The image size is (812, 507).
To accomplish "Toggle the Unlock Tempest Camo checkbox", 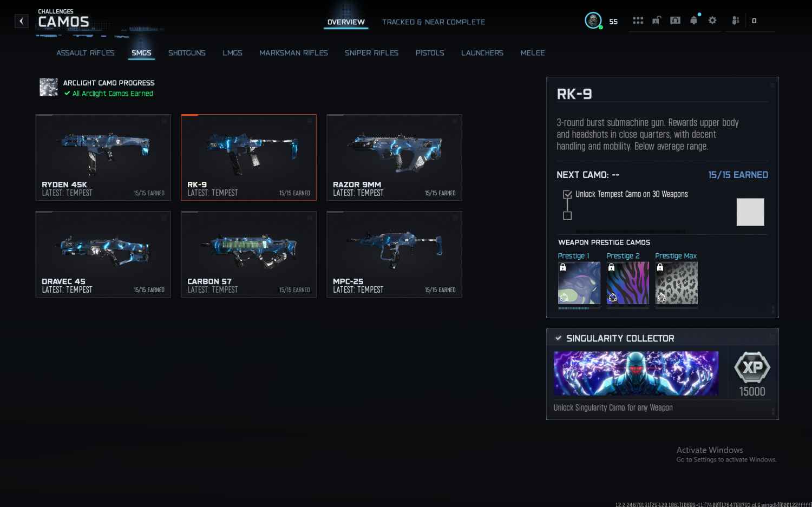I will pos(567,194).
